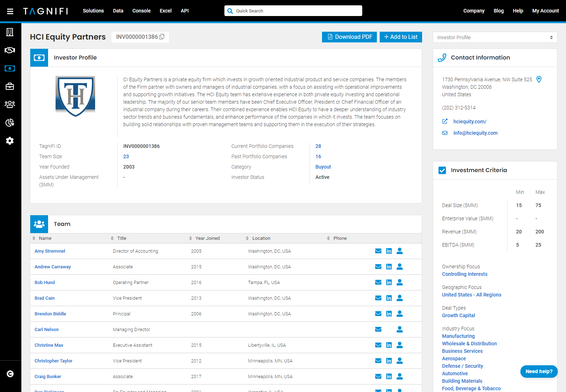Open Amy Stremmel's LinkedIn icon
566x392 pixels.
(x=389, y=251)
